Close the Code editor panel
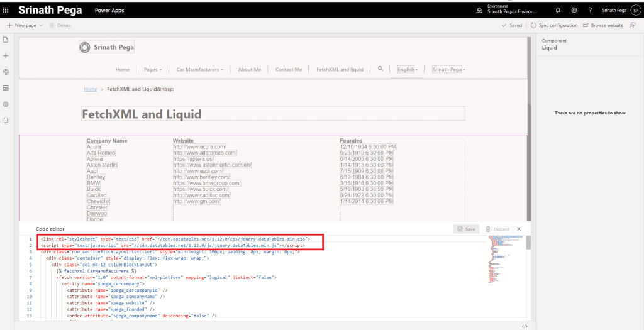This screenshot has width=644, height=330. [519, 229]
